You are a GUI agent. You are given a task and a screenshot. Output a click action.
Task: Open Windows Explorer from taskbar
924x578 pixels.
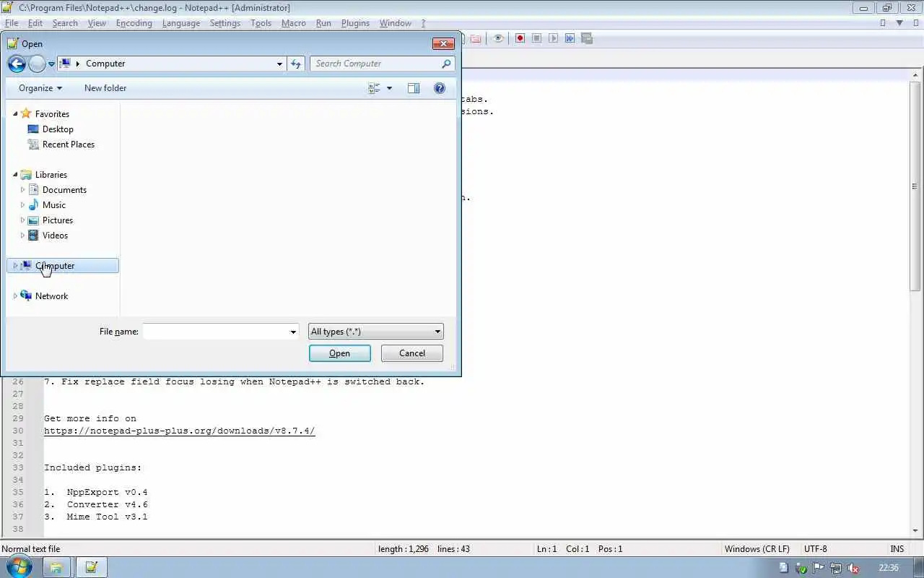[56, 567]
